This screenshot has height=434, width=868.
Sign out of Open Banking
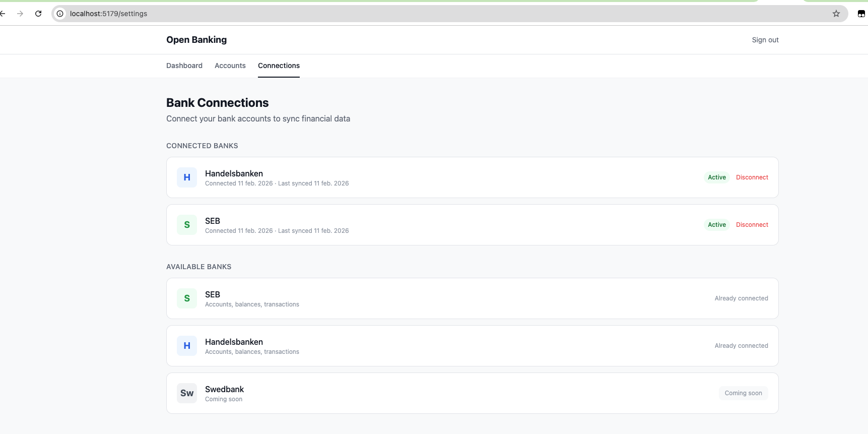pyautogui.click(x=765, y=40)
